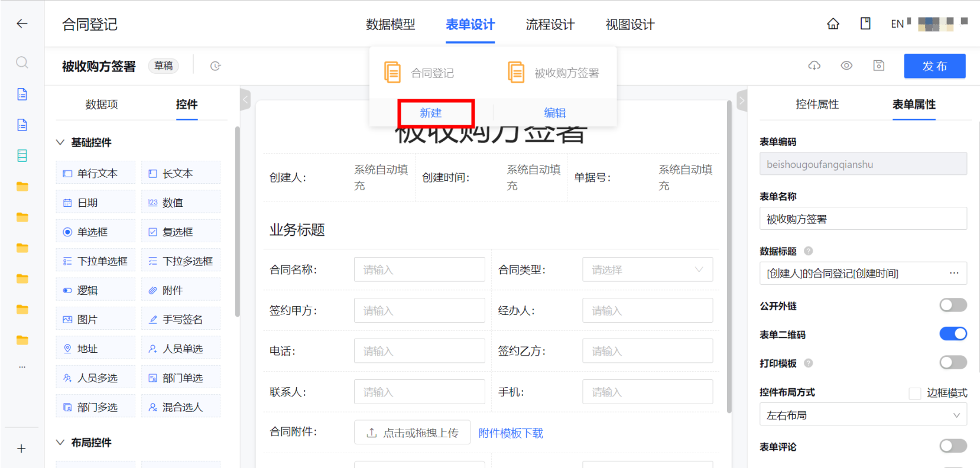Select the 下拉多选框 control

181,261
